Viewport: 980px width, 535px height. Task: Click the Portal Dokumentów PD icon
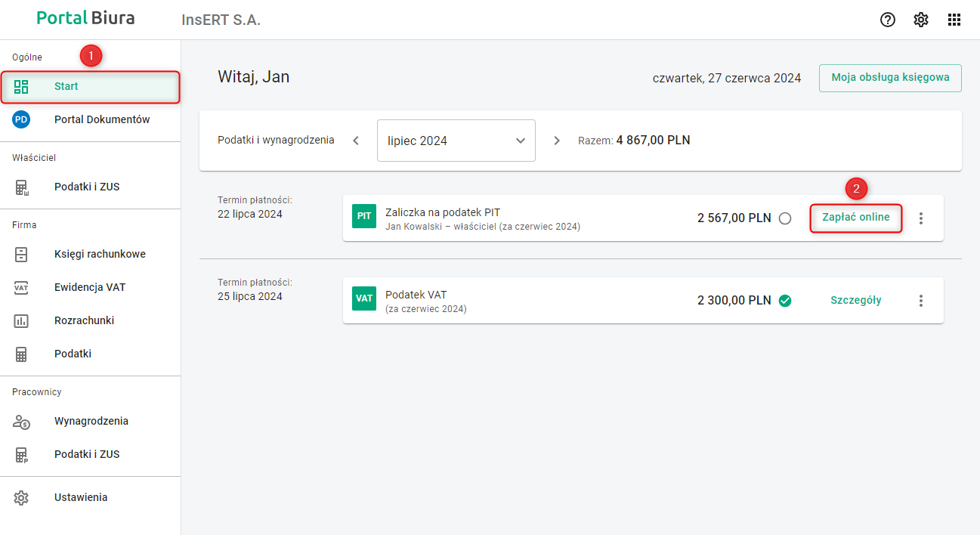(21, 119)
